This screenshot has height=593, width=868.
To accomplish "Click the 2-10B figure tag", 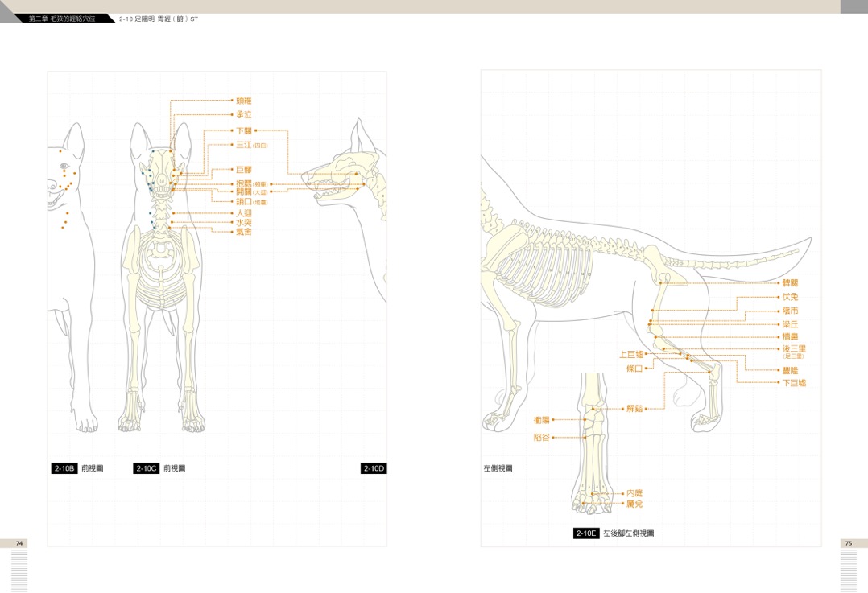I will click(x=64, y=468).
